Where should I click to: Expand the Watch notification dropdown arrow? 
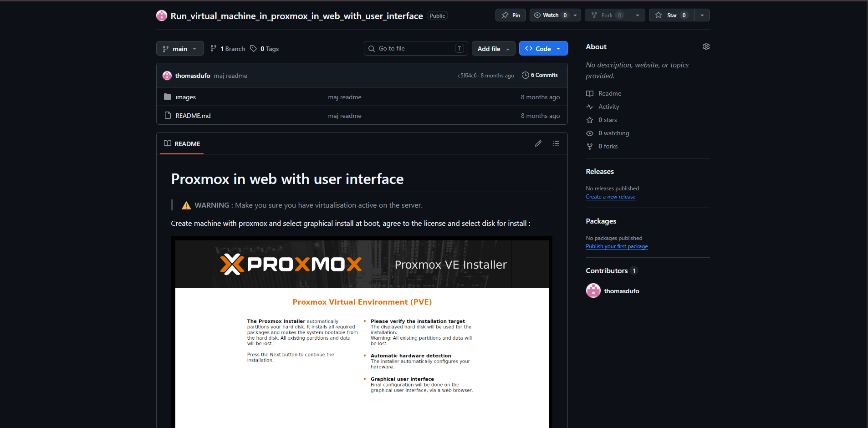pyautogui.click(x=575, y=15)
